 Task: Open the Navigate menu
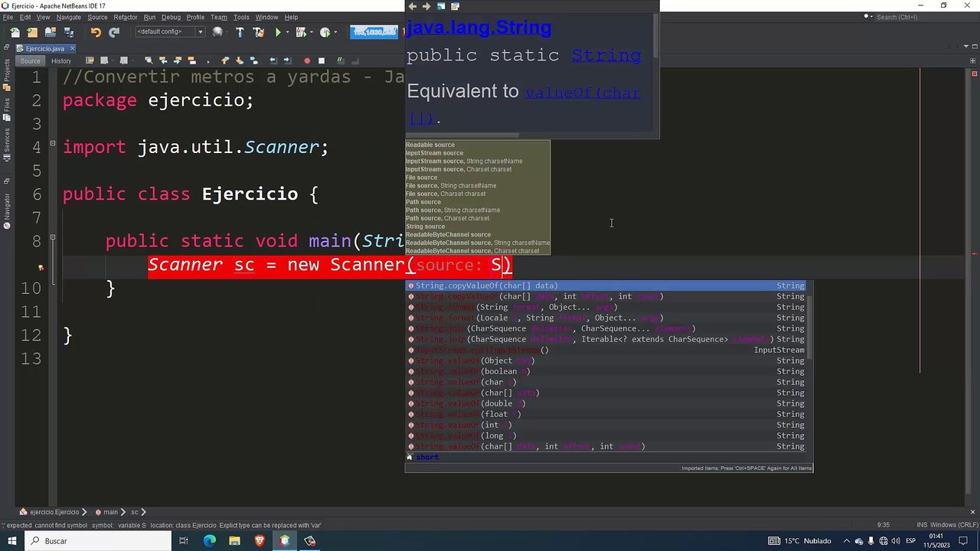(69, 17)
